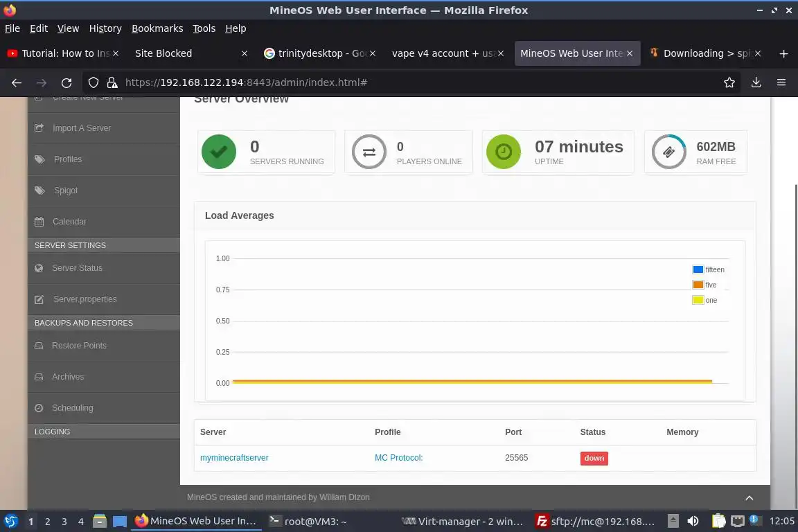Open Restore Points in the sidebar

[104, 346]
